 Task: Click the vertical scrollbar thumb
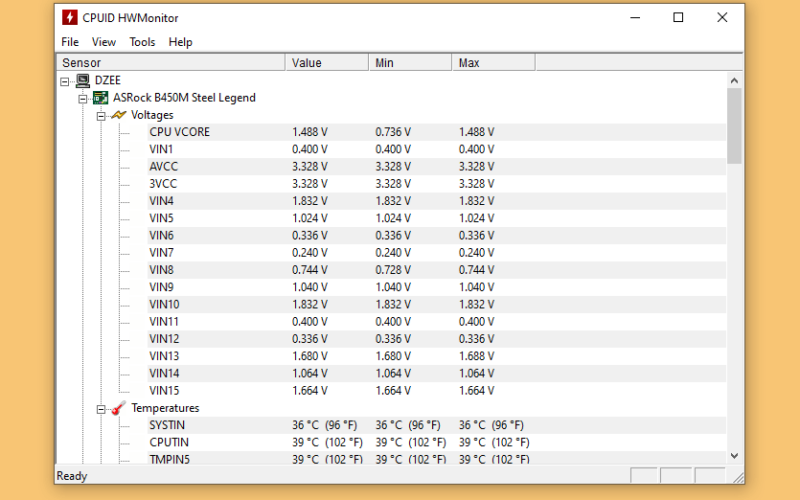click(734, 126)
